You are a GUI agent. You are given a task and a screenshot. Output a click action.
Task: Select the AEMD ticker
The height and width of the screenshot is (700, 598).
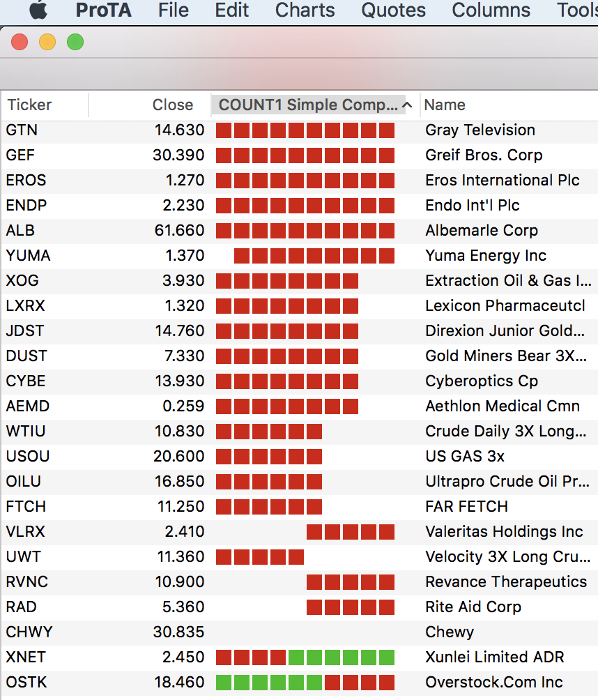click(28, 406)
